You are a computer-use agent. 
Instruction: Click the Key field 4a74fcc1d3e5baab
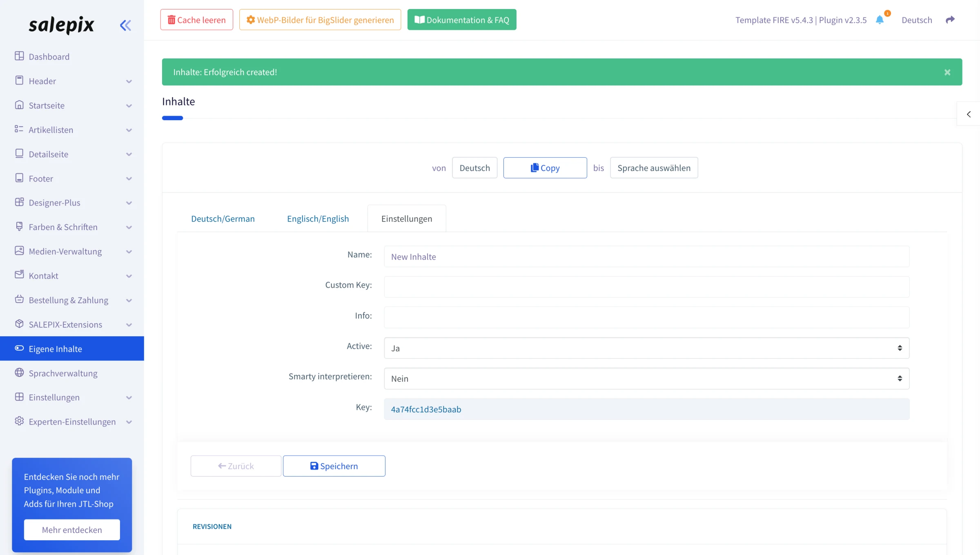click(647, 409)
